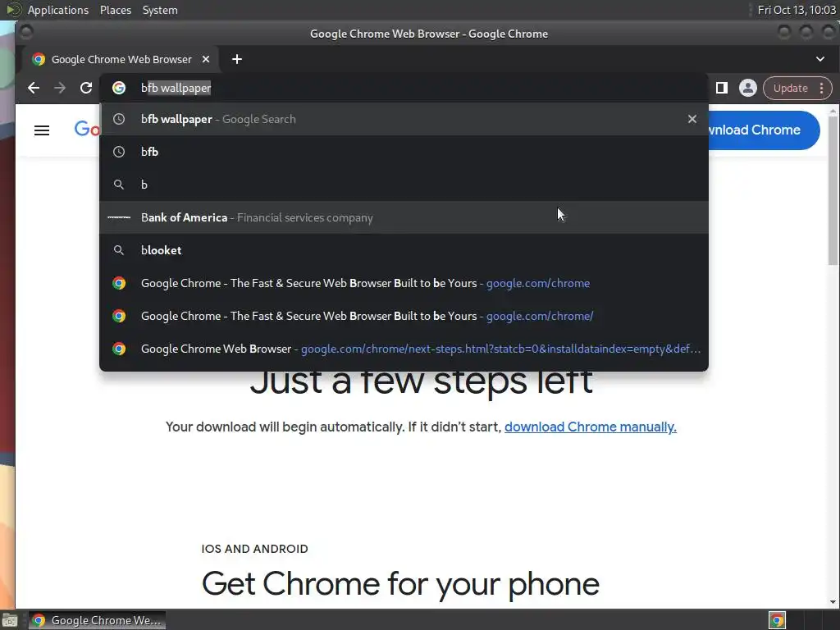This screenshot has height=630, width=840.
Task: Open Chrome three-dot menu
Action: tap(822, 89)
